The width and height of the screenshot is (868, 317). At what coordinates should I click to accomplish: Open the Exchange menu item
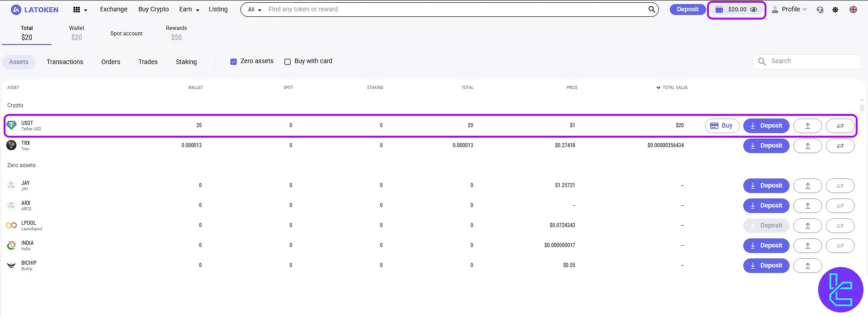pos(114,9)
